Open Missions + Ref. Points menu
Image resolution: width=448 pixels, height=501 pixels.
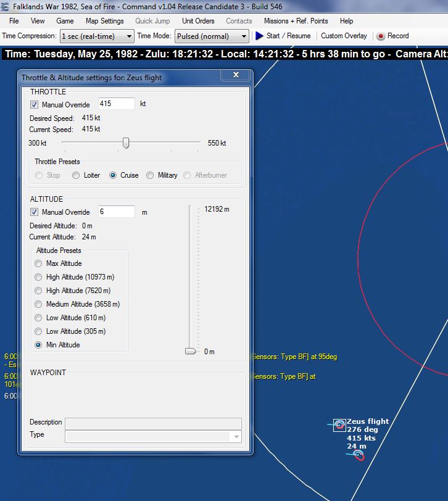[296, 21]
